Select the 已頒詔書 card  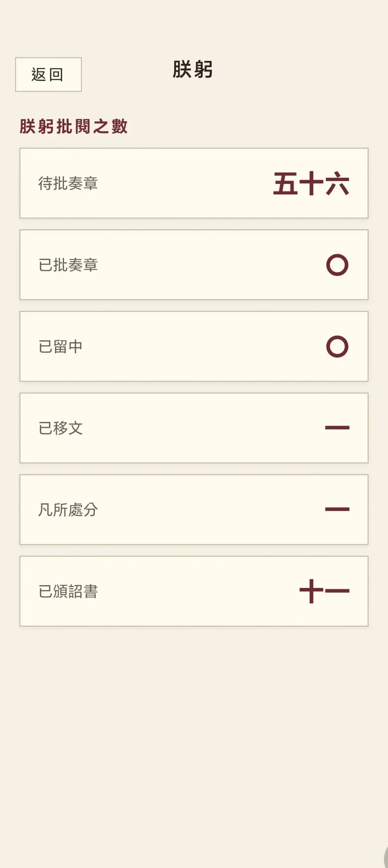[194, 591]
